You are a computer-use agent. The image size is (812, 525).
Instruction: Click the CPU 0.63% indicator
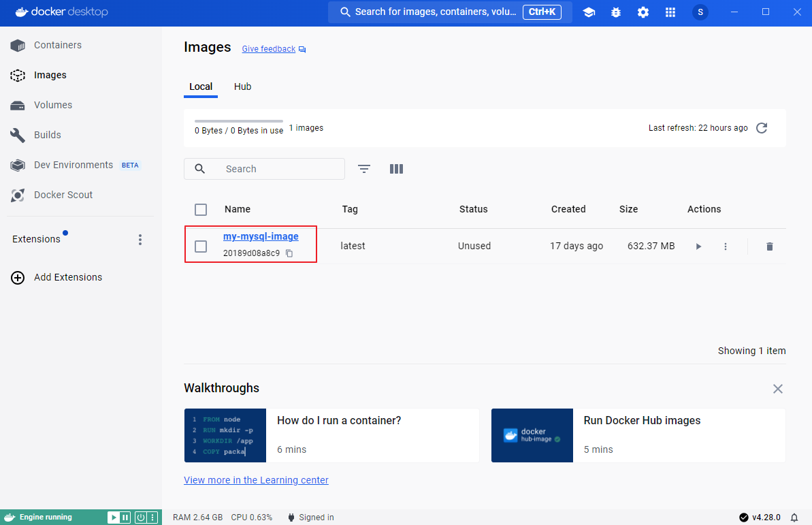tap(252, 518)
